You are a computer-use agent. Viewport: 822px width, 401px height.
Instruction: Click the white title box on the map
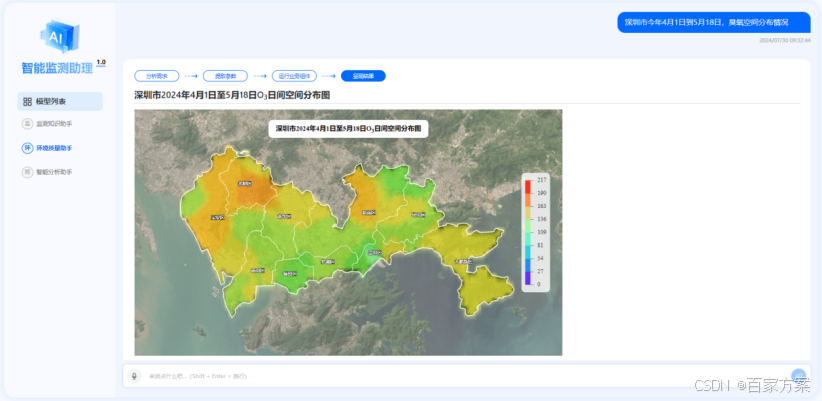pyautogui.click(x=348, y=128)
